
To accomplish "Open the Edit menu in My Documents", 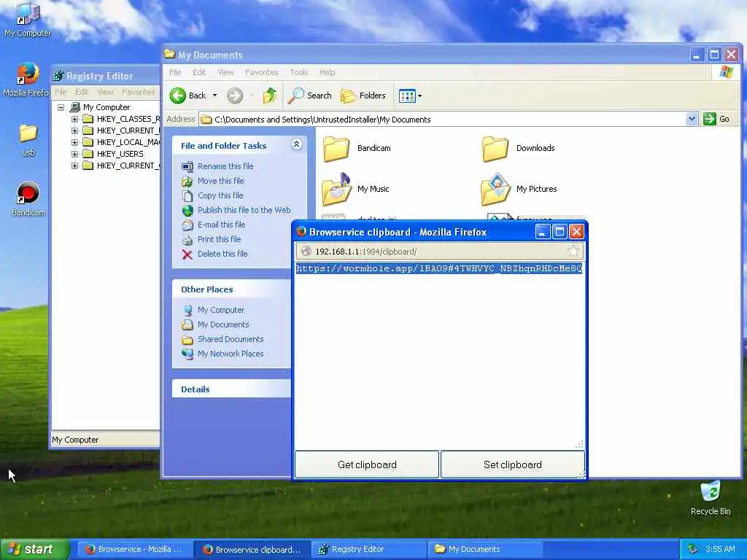I will tap(199, 72).
